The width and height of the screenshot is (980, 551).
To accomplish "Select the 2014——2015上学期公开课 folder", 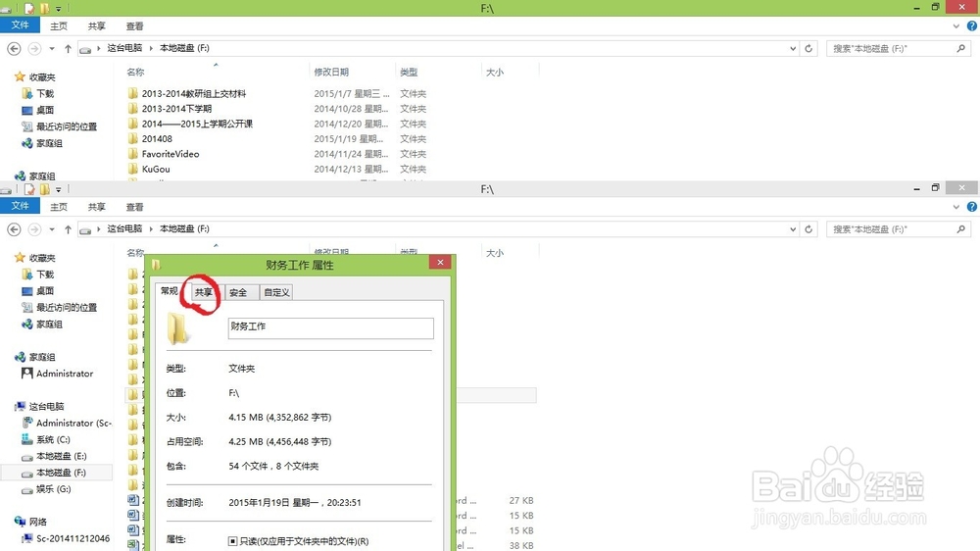I will [197, 124].
